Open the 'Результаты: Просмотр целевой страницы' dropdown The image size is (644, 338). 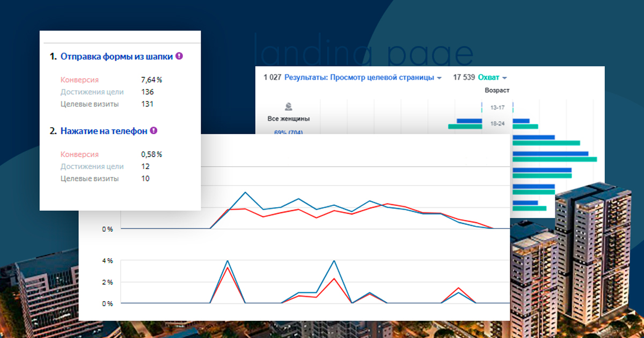[363, 77]
